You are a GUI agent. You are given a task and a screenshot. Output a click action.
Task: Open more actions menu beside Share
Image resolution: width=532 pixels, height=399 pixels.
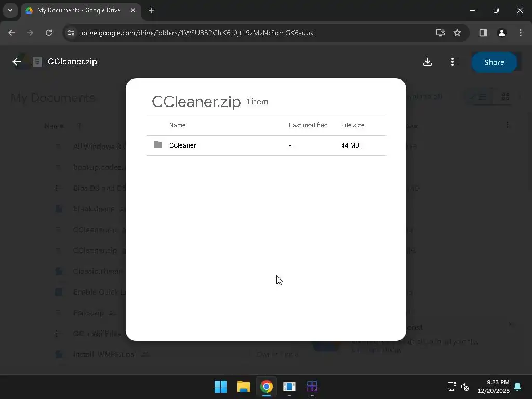click(453, 62)
